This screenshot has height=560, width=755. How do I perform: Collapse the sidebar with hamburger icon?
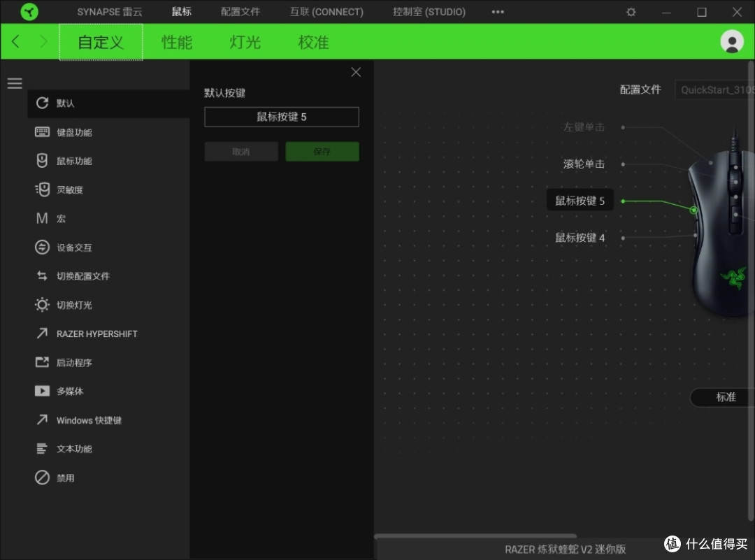[x=15, y=83]
